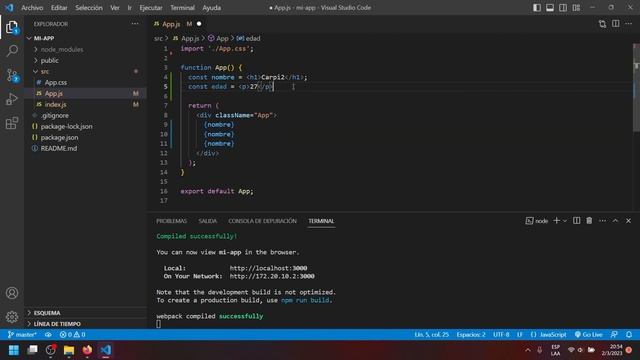The image size is (640, 360).
Task: Open Firefox from the taskbar
Action: click(x=87, y=350)
